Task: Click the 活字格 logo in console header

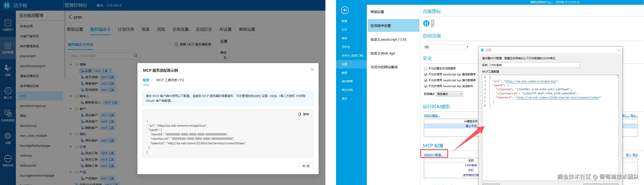Action: coord(7,5)
